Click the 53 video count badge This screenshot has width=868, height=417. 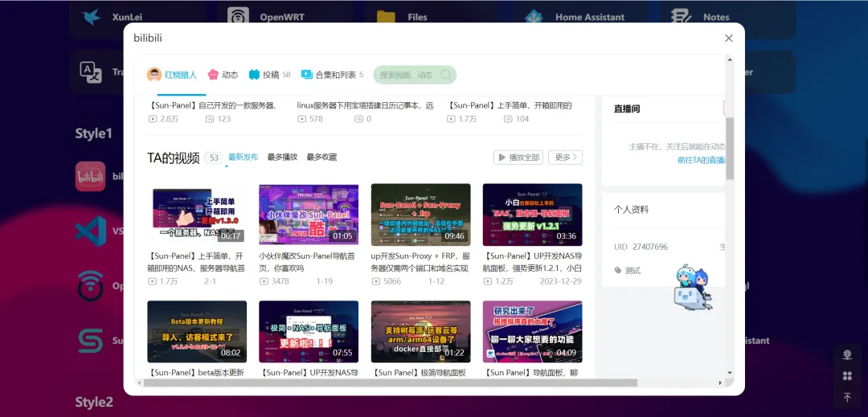click(x=215, y=157)
